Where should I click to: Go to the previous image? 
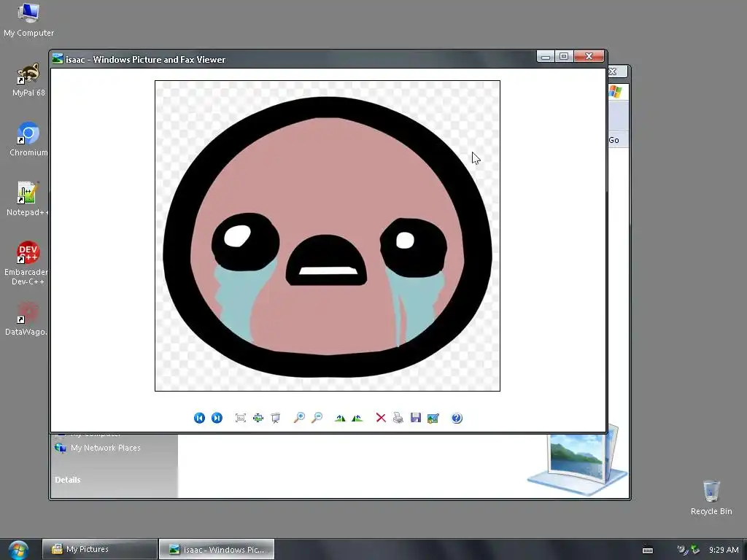[x=199, y=418]
